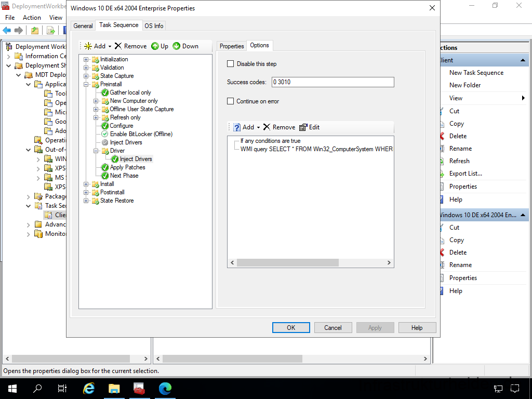Open the Add step dropdown arrow
Screen dimensions: 532x399
(x=110, y=46)
